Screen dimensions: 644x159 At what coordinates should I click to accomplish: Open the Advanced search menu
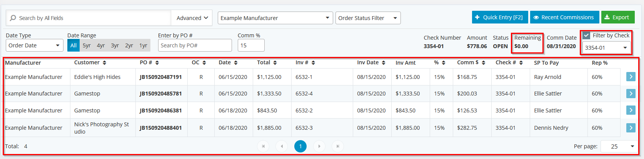[192, 18]
